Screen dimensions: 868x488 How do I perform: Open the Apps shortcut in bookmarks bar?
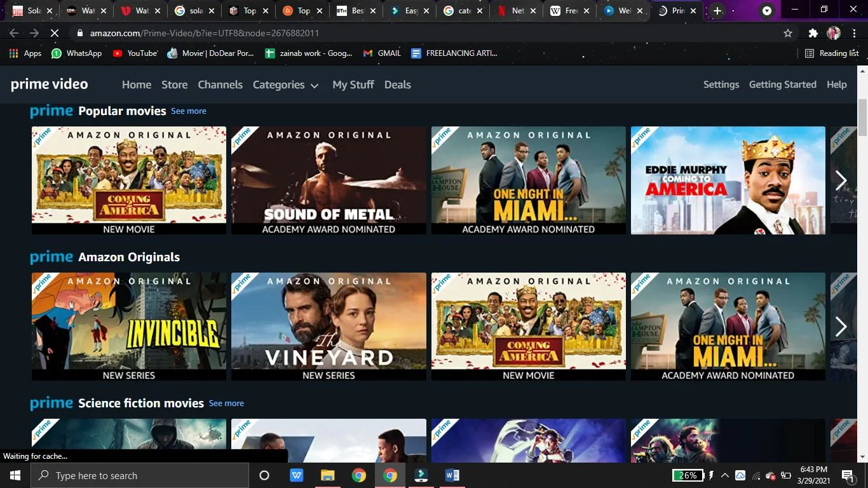(25, 53)
